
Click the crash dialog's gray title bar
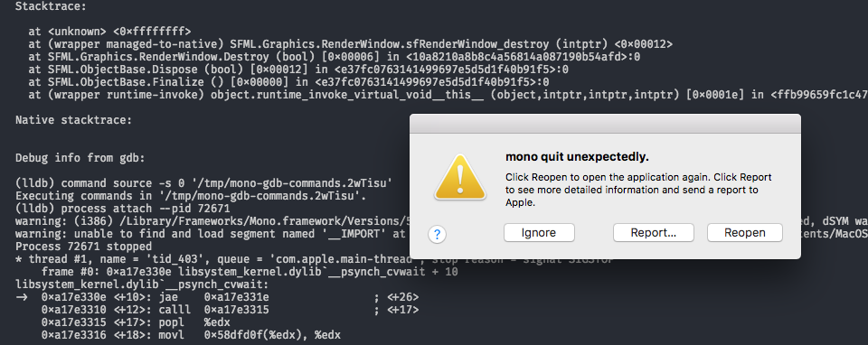(x=605, y=124)
